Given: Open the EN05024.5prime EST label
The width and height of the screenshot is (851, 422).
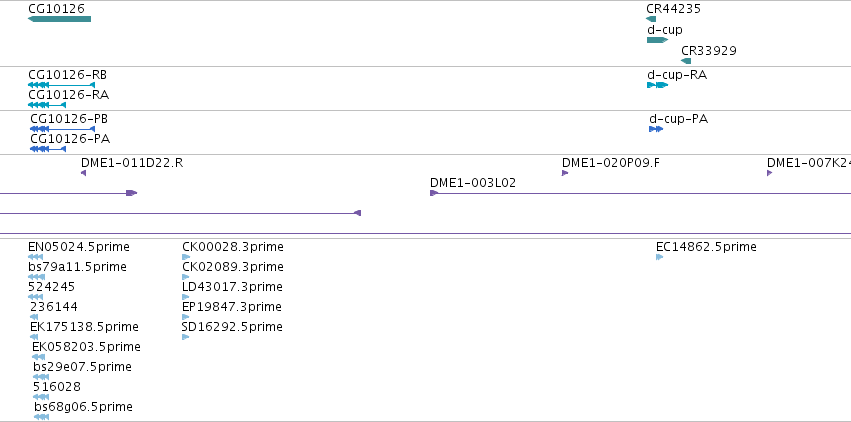Looking at the screenshot, I should pyautogui.click(x=79, y=247).
